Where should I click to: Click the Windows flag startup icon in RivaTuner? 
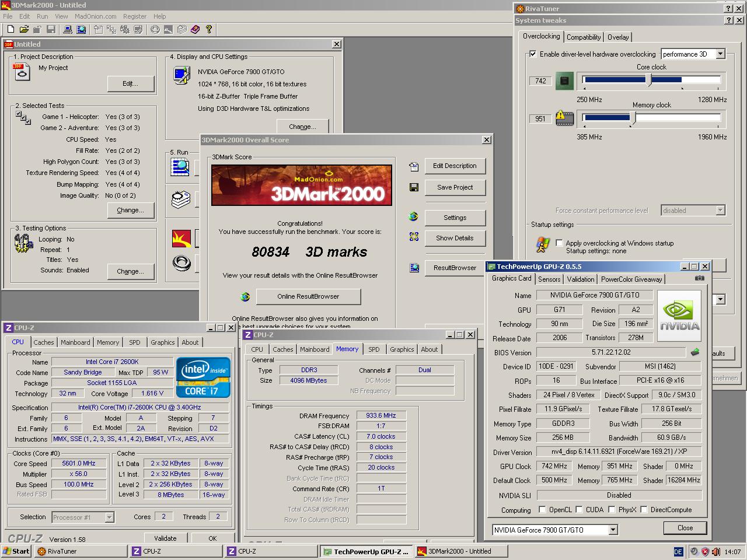[542, 245]
